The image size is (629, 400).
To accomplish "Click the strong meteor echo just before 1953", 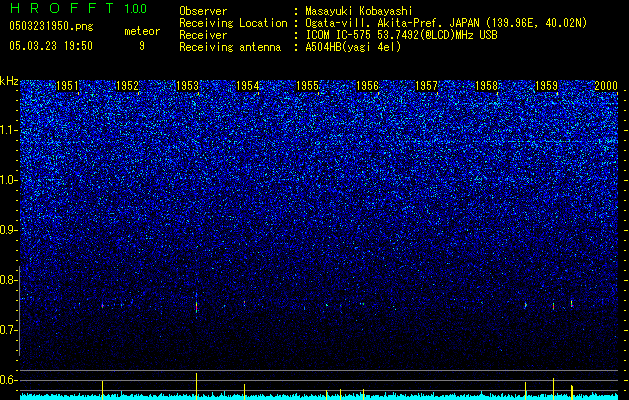I will coord(197,306).
